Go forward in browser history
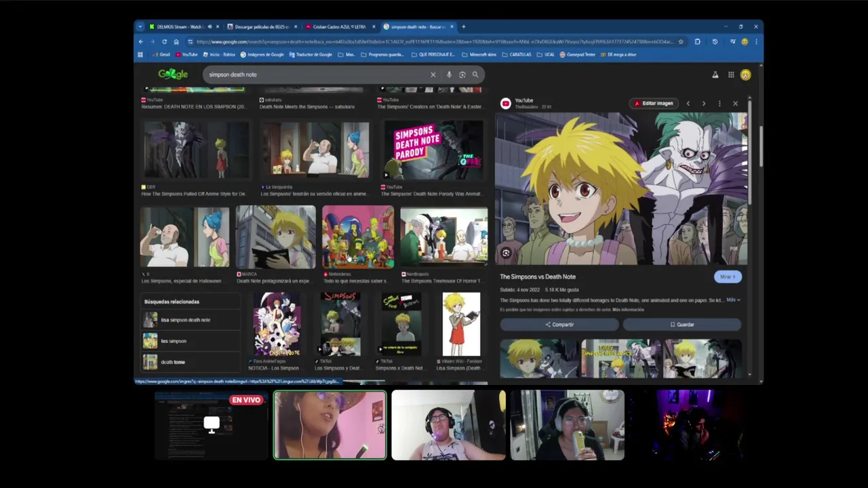 153,41
